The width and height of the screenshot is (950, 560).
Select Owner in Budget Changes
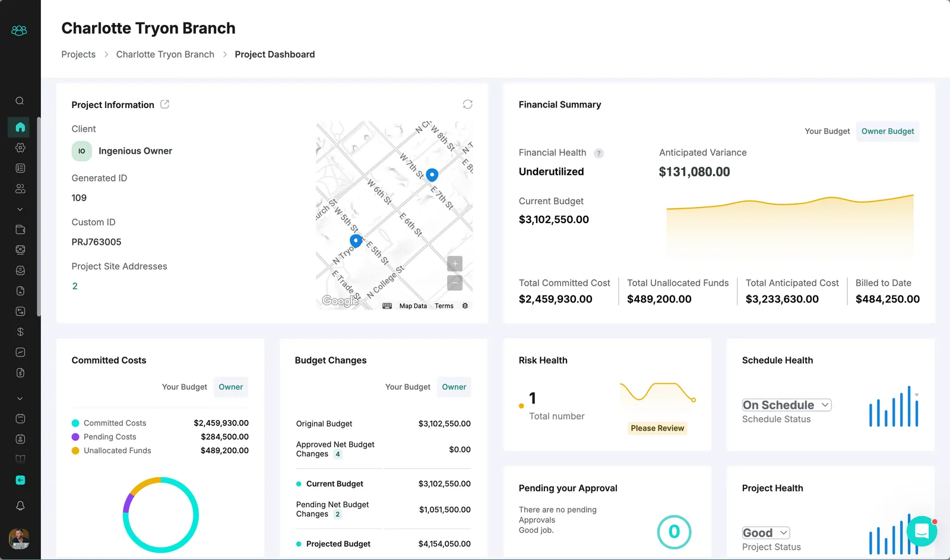click(x=454, y=387)
